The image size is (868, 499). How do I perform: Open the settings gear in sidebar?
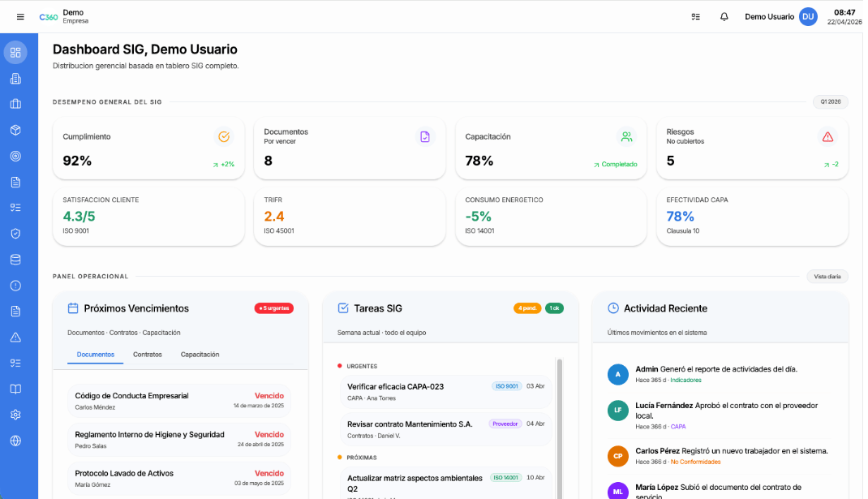coord(15,415)
